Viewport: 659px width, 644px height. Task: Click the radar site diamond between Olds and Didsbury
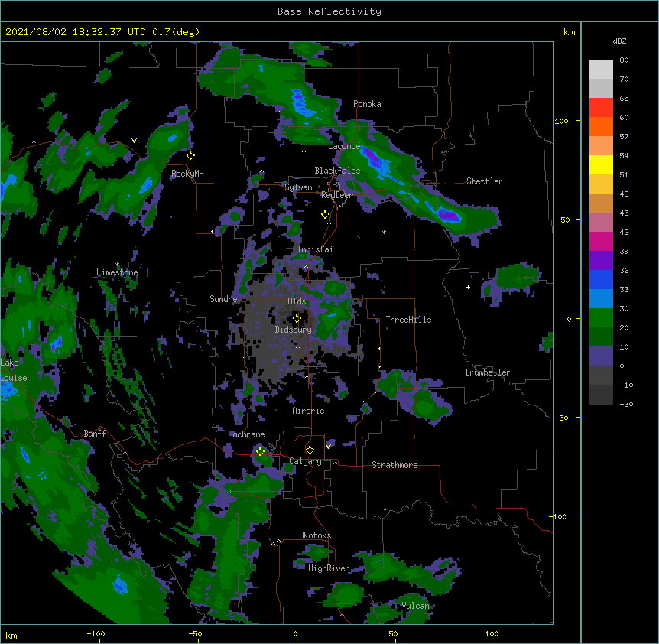click(297, 319)
